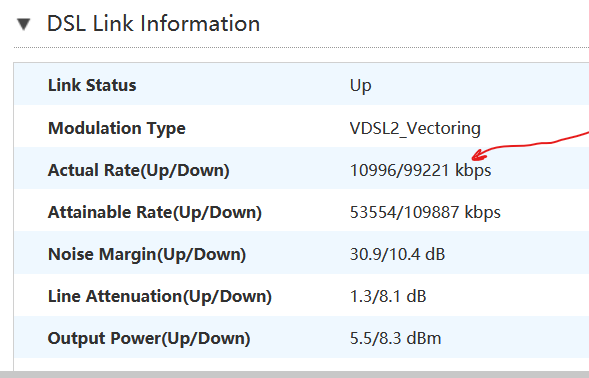
Task: Click the VDSL2_Vectoring modulation value
Action: click(415, 129)
